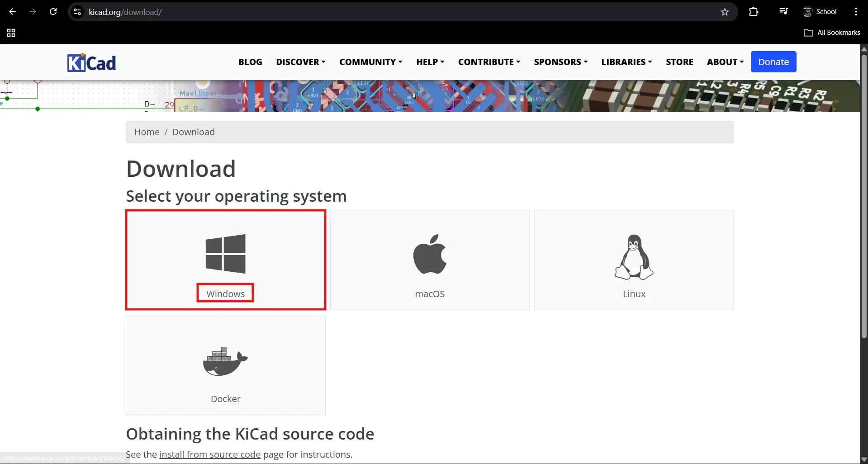868x464 pixels.
Task: Select the Linux penguin icon
Action: point(634,256)
